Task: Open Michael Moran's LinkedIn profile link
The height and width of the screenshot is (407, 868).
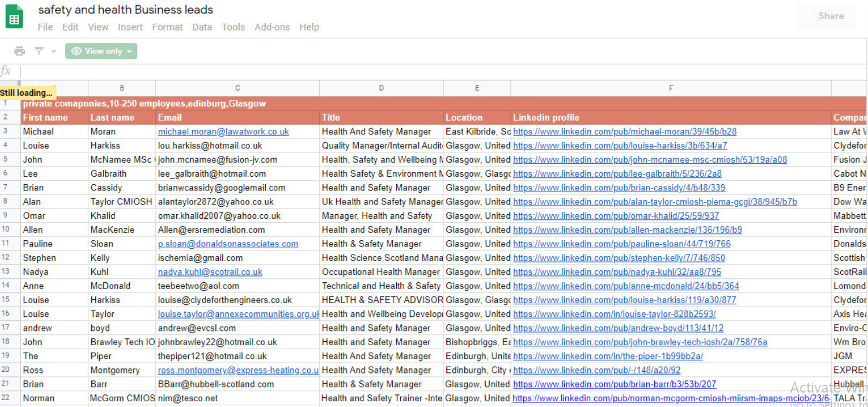Action: 624,132
